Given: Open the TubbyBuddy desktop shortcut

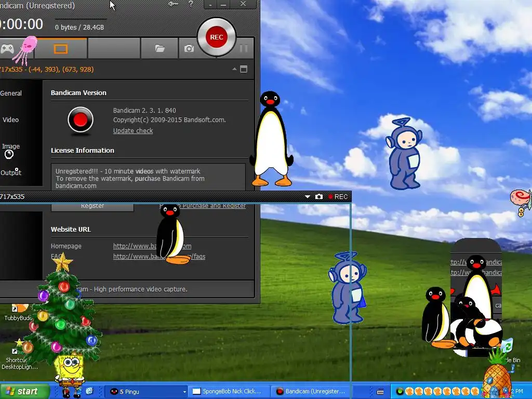Looking at the screenshot, I should (18, 312).
